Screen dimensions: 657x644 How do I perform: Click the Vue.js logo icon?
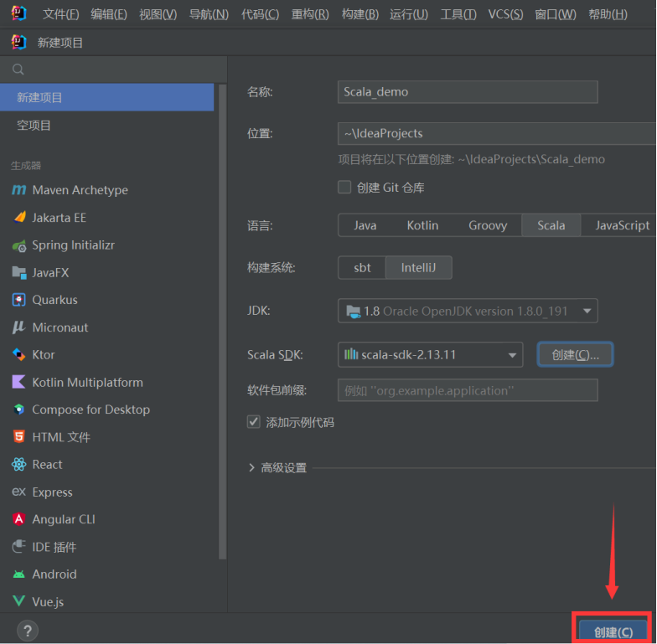coord(18,601)
